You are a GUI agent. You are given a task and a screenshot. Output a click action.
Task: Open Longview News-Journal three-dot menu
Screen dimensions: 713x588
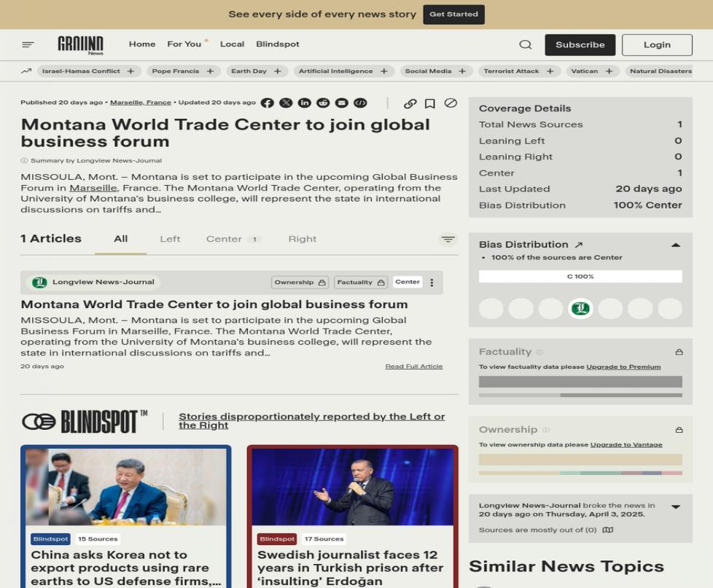(x=432, y=283)
